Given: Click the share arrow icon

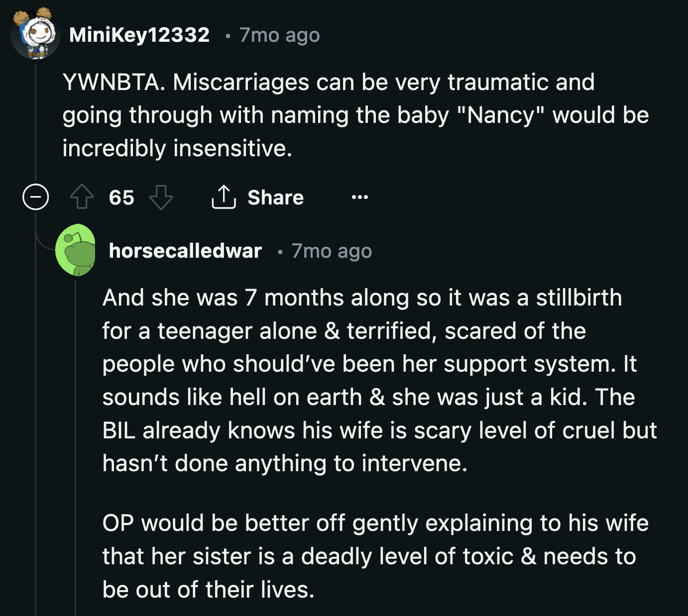Looking at the screenshot, I should [x=224, y=197].
